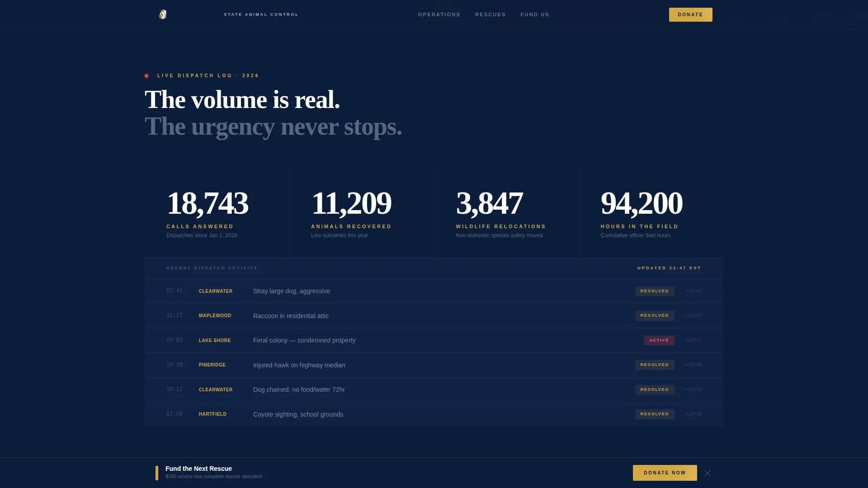868x488 pixels.
Task: Click the 94,200 hours figure
Action: (642, 203)
